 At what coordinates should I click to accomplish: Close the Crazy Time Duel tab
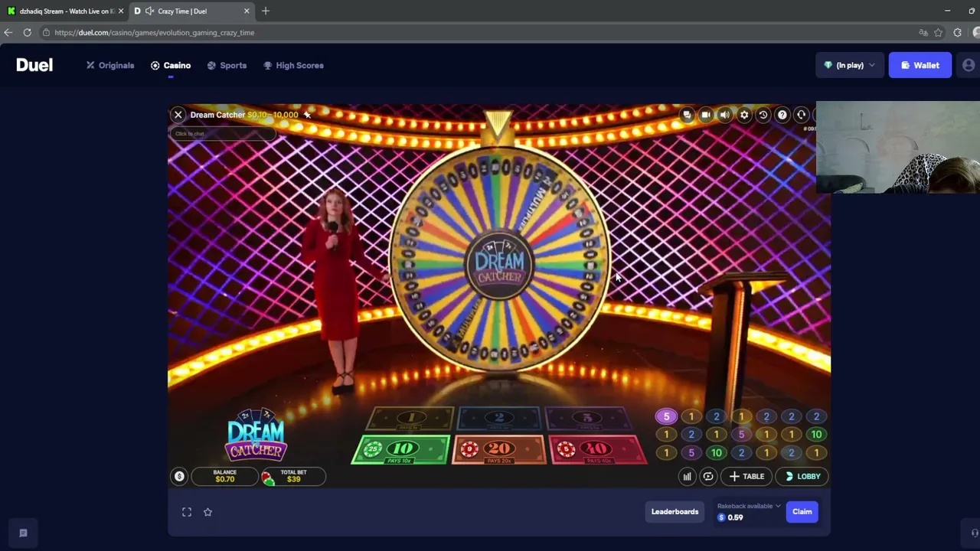coord(247,11)
